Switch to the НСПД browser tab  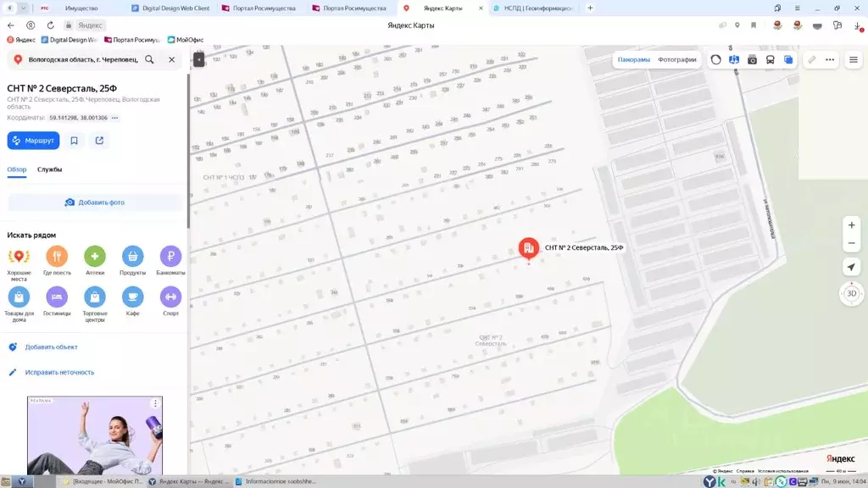[532, 8]
